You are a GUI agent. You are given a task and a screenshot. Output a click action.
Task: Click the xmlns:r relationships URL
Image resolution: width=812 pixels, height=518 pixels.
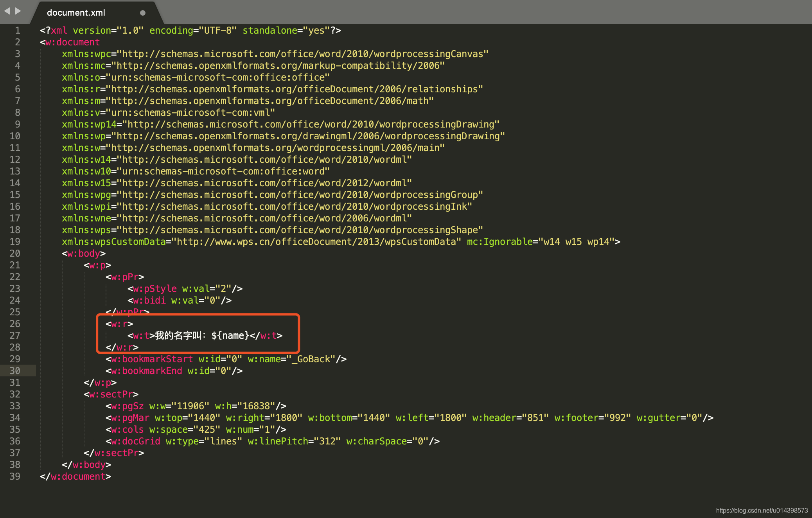[295, 89]
